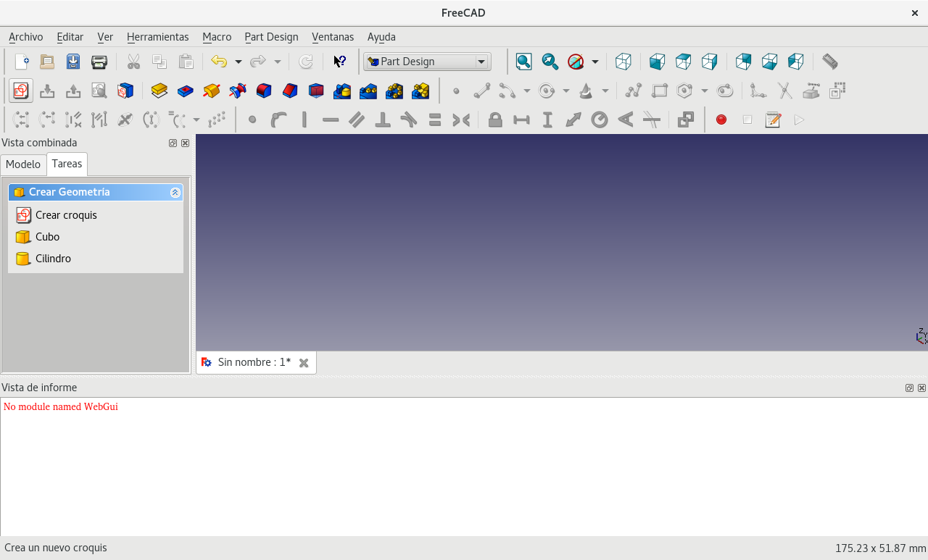Viewport: 928px width, 560px height.
Task: Open the measure distance ruler tool
Action: (830, 62)
